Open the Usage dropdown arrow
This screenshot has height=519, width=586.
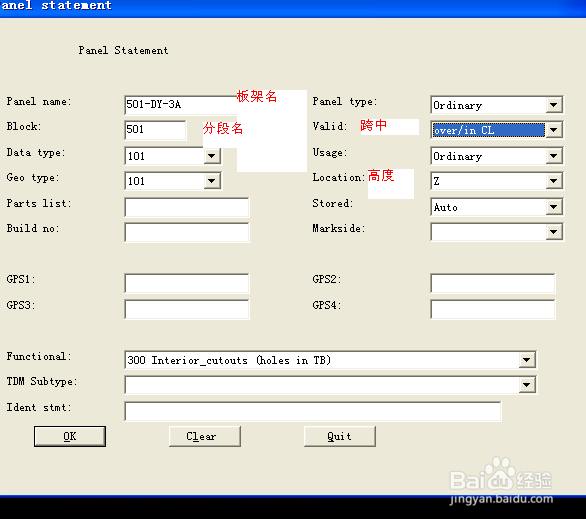tap(554, 156)
